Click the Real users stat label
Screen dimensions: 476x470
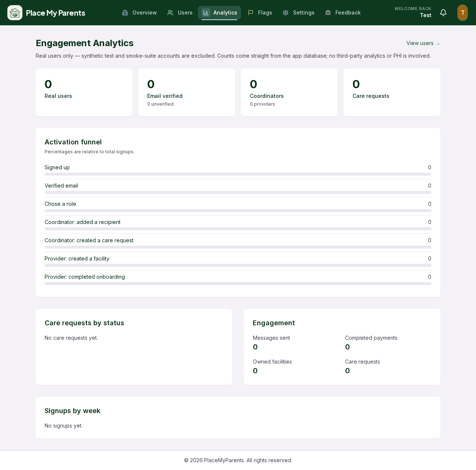point(58,96)
